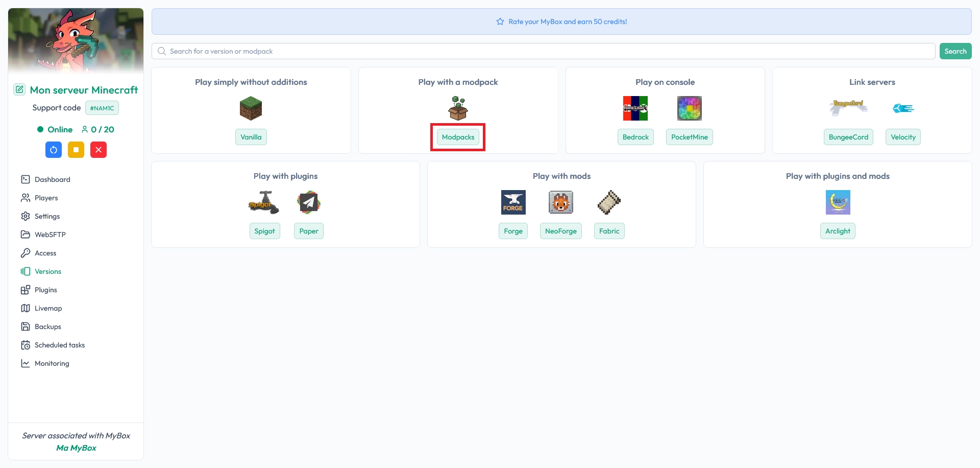This screenshot has width=980, height=468.
Task: Select the Paper airplane icon
Action: click(308, 202)
